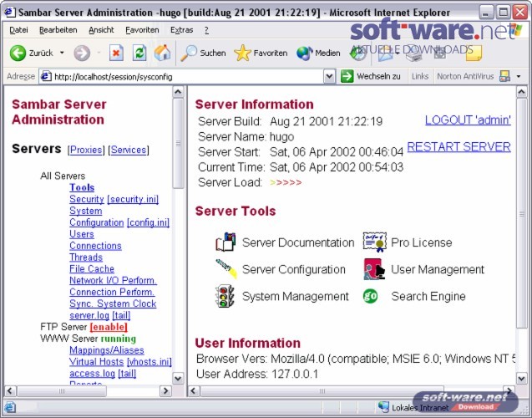Click left frame scroll down arrow

[178, 378]
